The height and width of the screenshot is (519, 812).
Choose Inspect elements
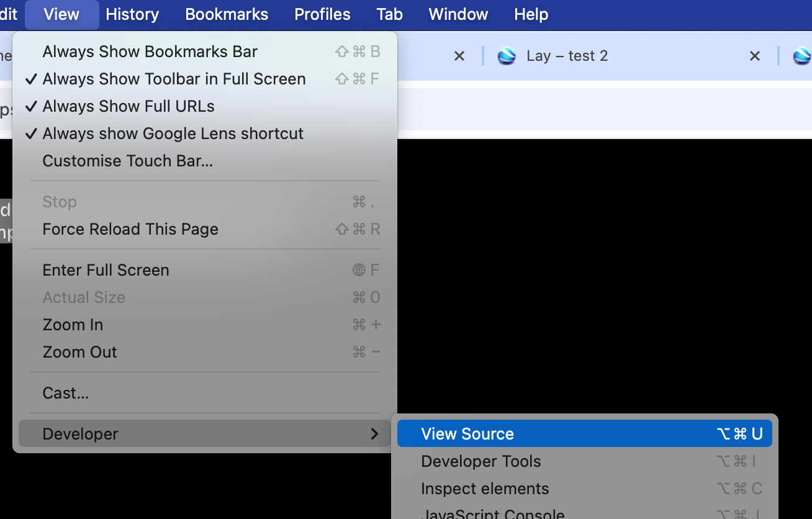click(485, 489)
